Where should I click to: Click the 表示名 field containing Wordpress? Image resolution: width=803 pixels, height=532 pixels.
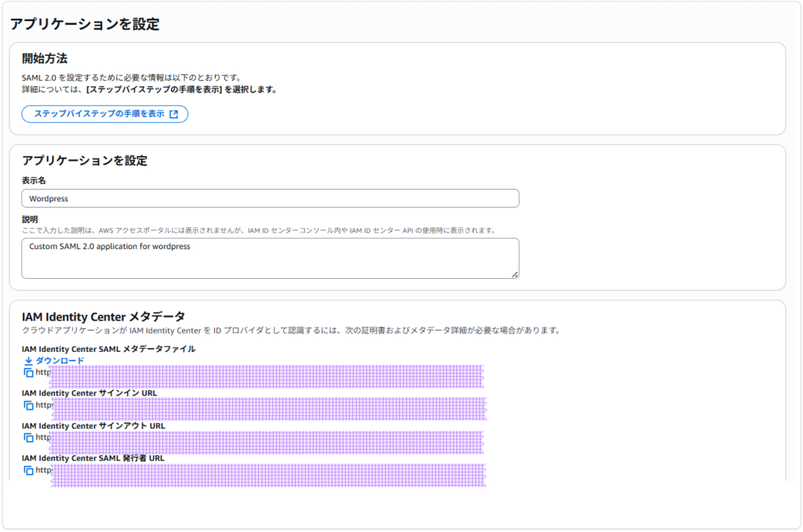click(x=270, y=198)
